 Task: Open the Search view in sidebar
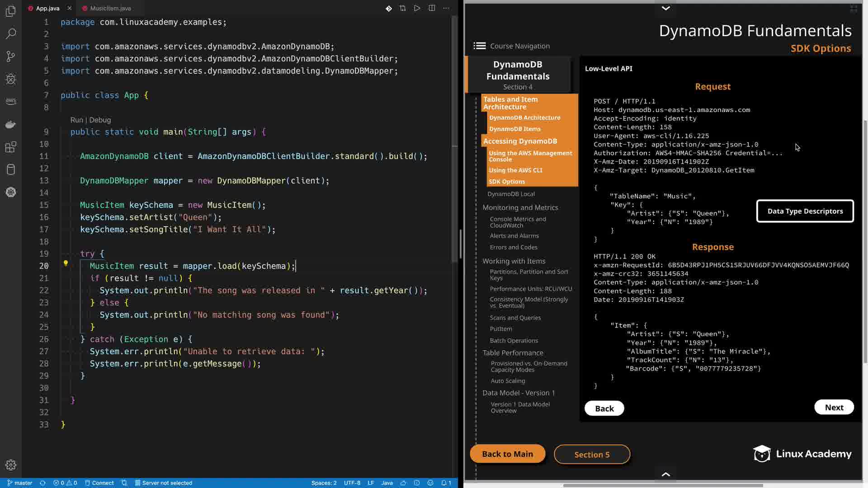tap(11, 33)
